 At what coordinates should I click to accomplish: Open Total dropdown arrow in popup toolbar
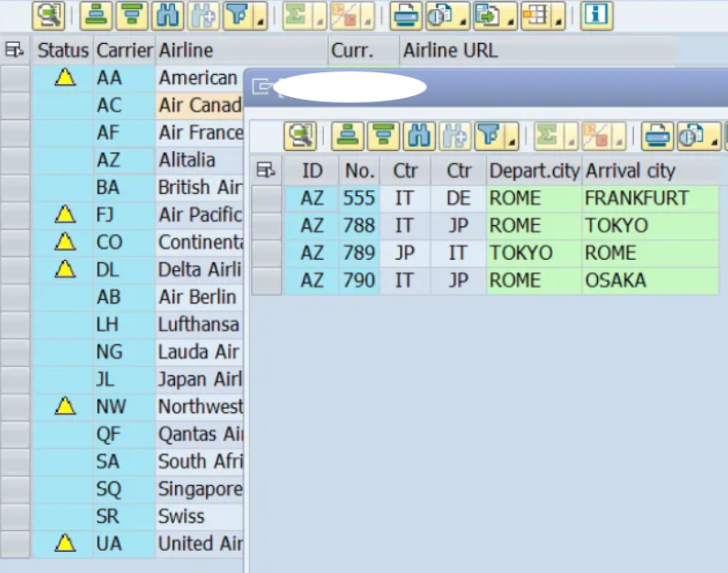pyautogui.click(x=571, y=136)
